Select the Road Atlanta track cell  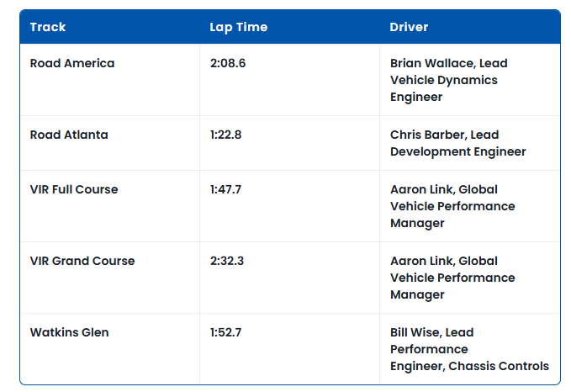point(69,135)
